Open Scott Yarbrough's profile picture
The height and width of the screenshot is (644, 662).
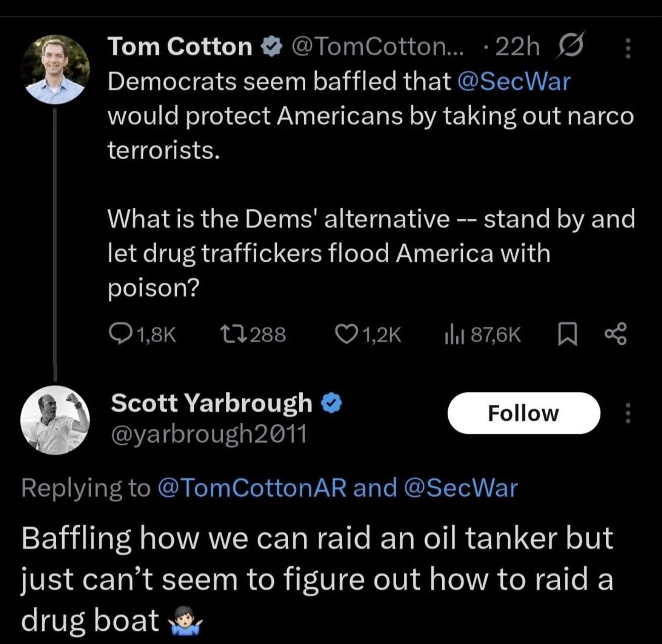click(55, 419)
